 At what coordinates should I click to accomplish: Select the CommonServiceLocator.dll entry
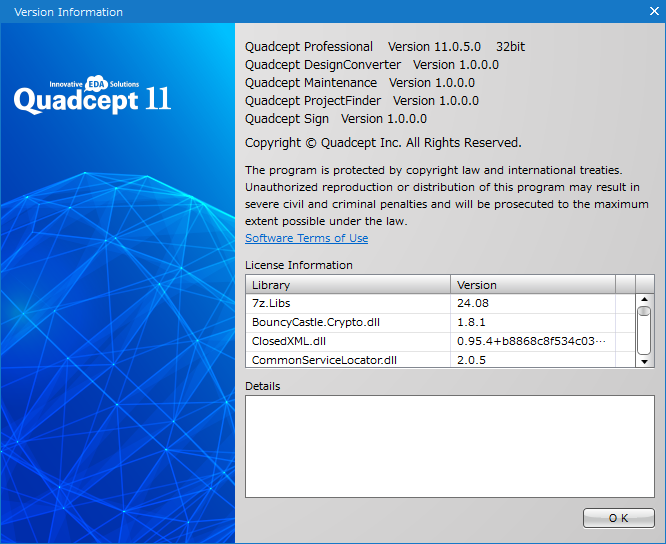pyautogui.click(x=347, y=360)
